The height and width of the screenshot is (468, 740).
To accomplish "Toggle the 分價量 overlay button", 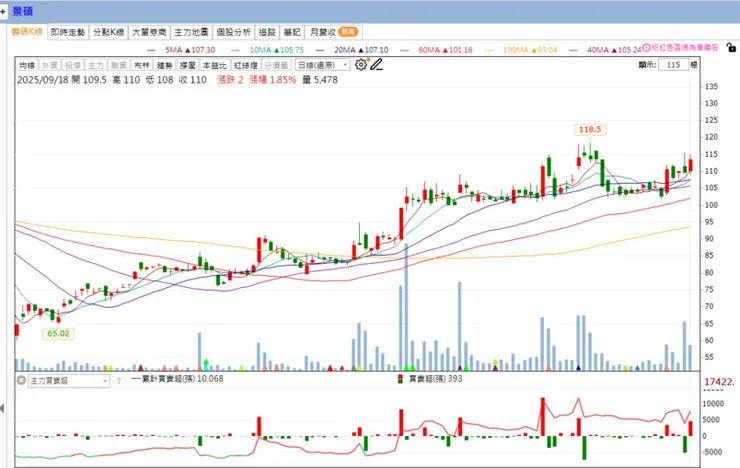I will point(276,65).
